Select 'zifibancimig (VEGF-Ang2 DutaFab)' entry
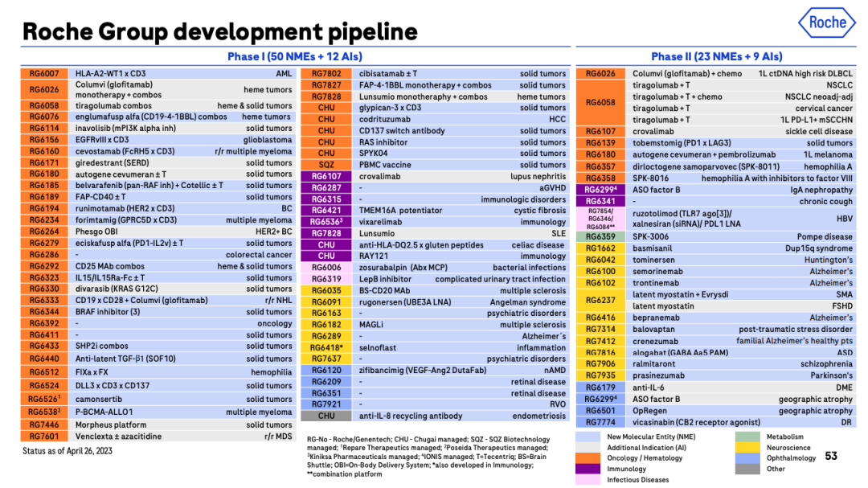The height and width of the screenshot is (488, 868). click(x=423, y=370)
